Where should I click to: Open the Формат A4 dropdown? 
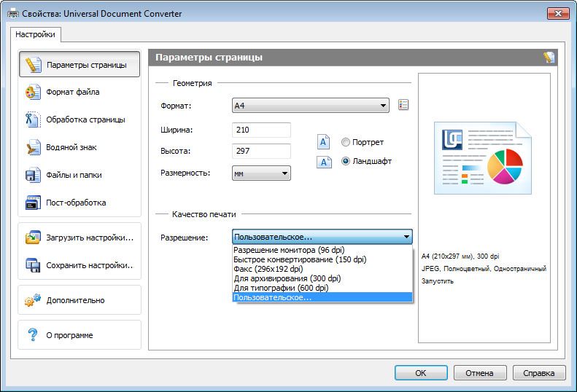[x=310, y=106]
